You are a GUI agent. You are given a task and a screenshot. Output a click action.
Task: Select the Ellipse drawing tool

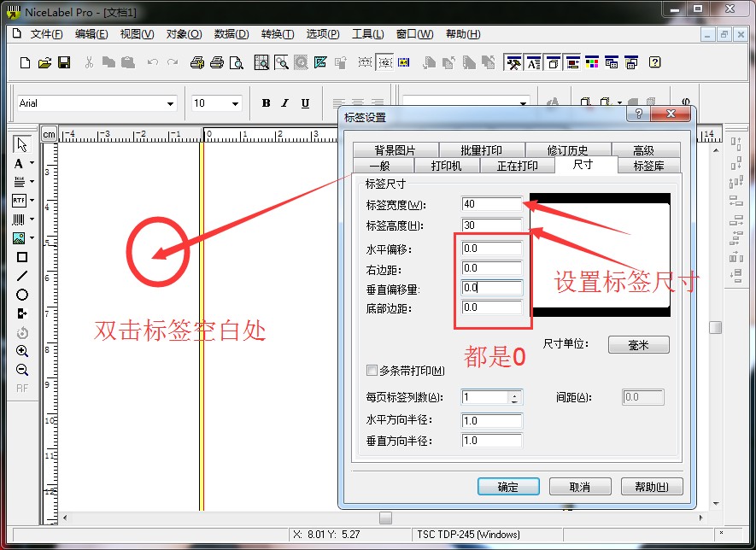[22, 295]
